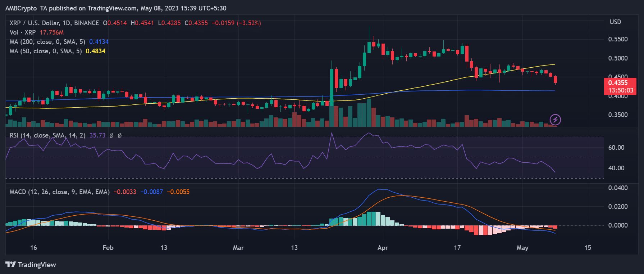Select the Vol · XRP indicator label
The image size is (644, 274).
coord(23,32)
